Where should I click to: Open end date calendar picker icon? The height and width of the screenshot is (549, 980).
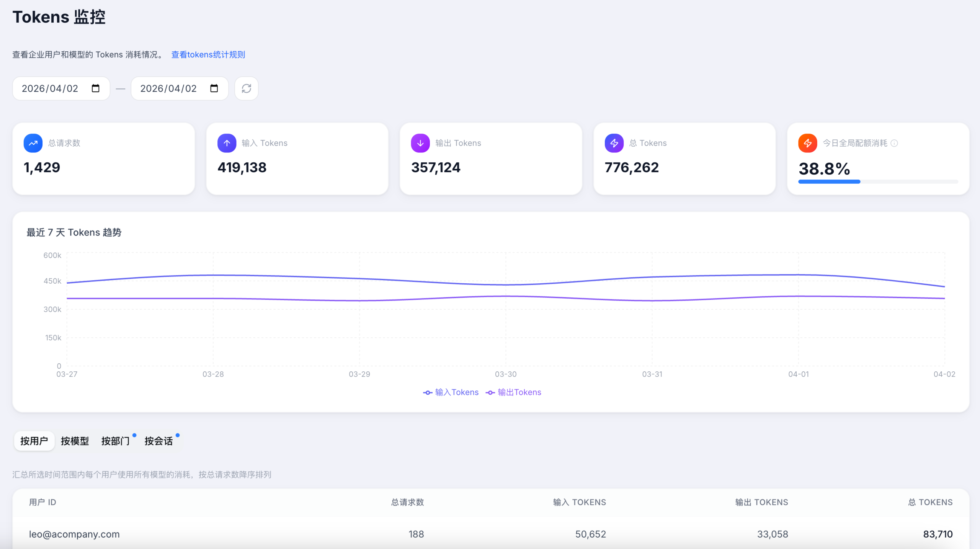pos(214,88)
